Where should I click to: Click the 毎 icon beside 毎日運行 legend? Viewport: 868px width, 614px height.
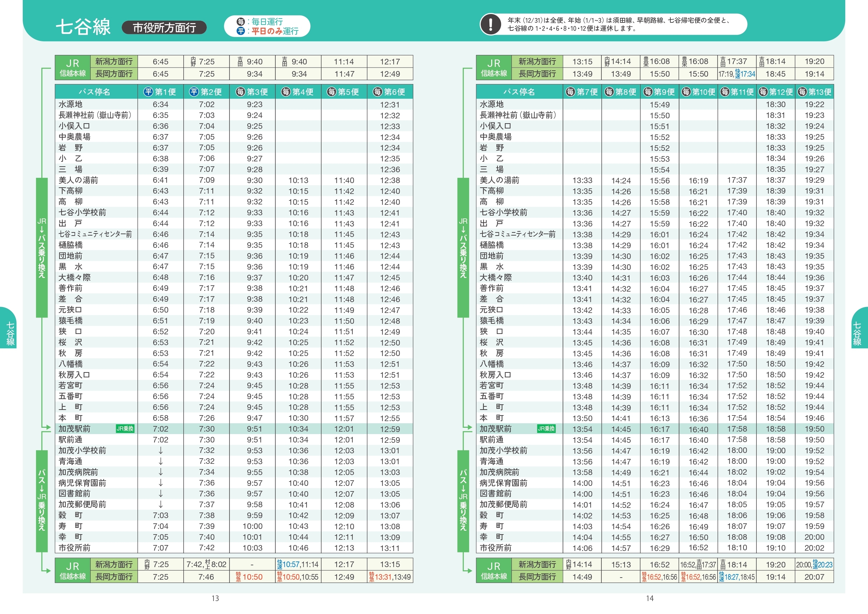(241, 22)
